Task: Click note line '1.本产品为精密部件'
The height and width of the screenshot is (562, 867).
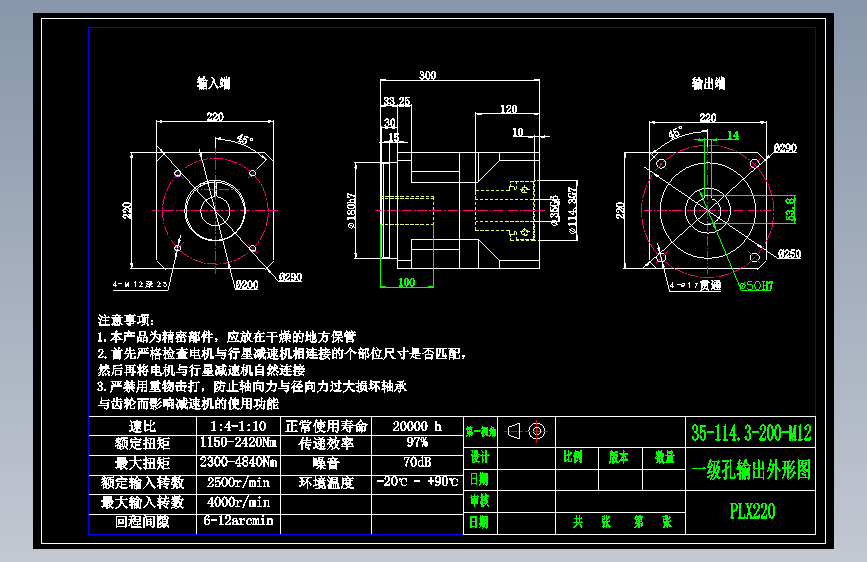Action: pos(227,337)
